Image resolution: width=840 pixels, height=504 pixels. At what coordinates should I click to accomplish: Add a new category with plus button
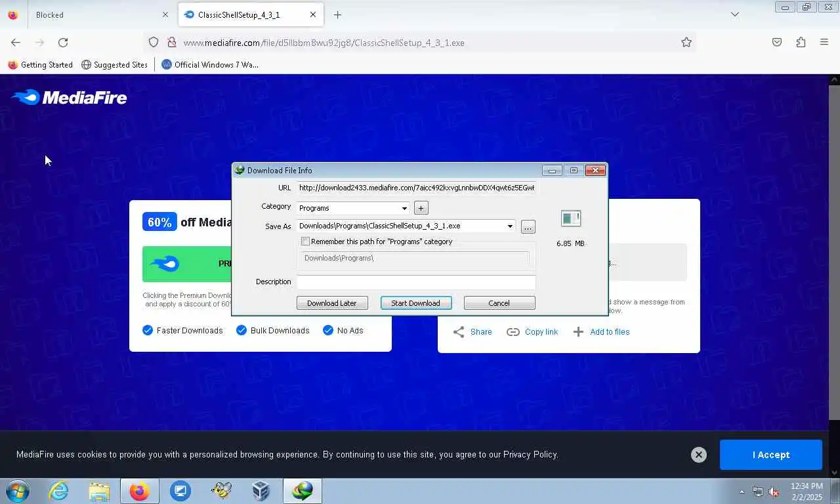(421, 208)
